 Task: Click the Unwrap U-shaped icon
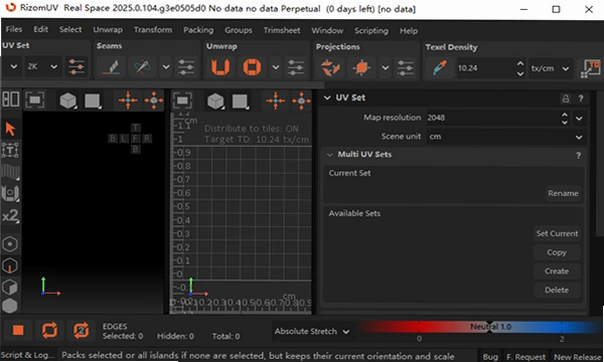tap(221, 67)
